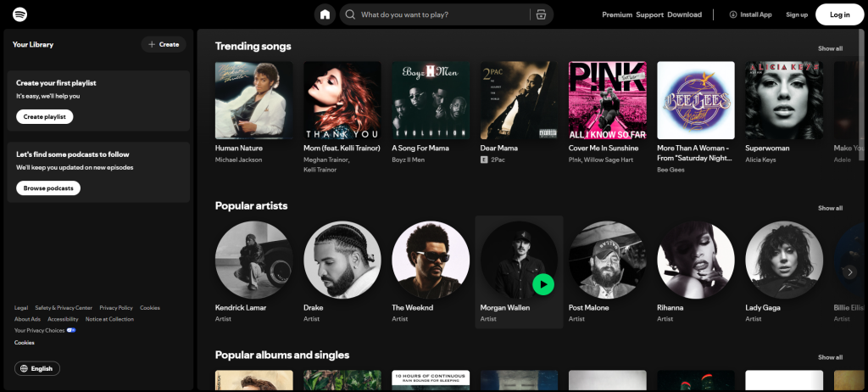Open Alicia Keys Superwoman cover

[784, 100]
